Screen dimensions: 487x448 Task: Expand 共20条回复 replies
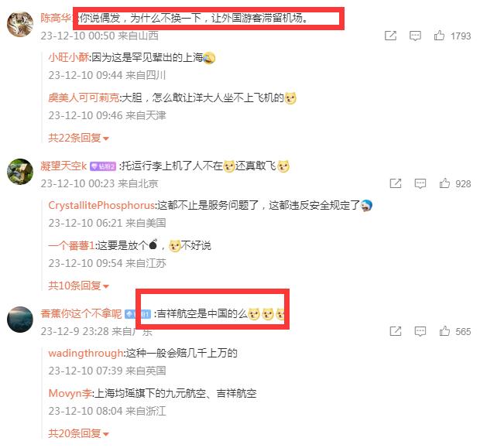(78, 433)
